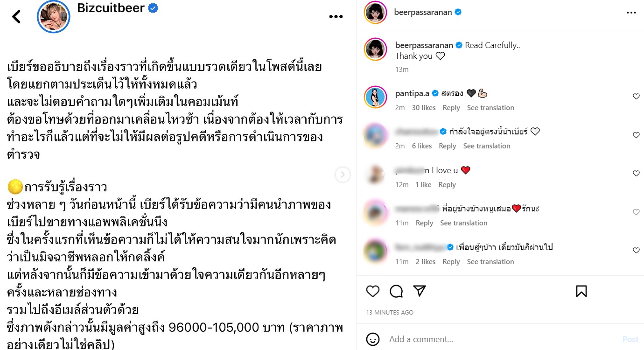Click the Post button
The width and height of the screenshot is (644, 350).
point(630,339)
